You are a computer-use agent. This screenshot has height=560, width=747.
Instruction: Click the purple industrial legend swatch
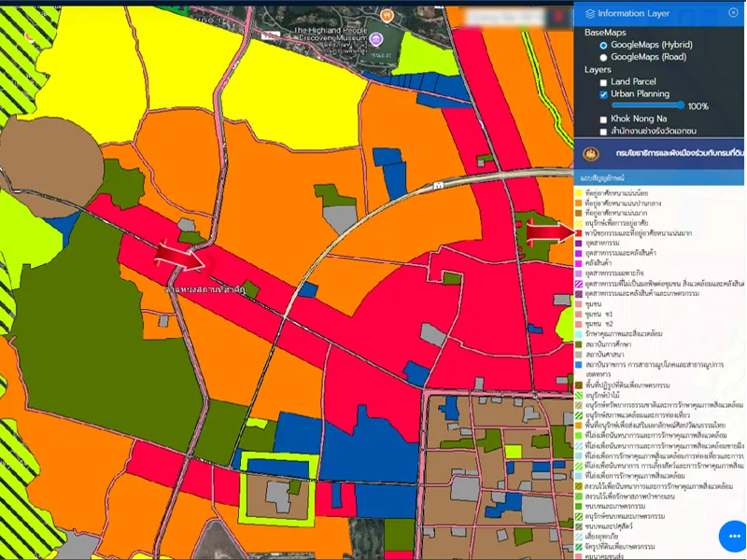tap(578, 241)
